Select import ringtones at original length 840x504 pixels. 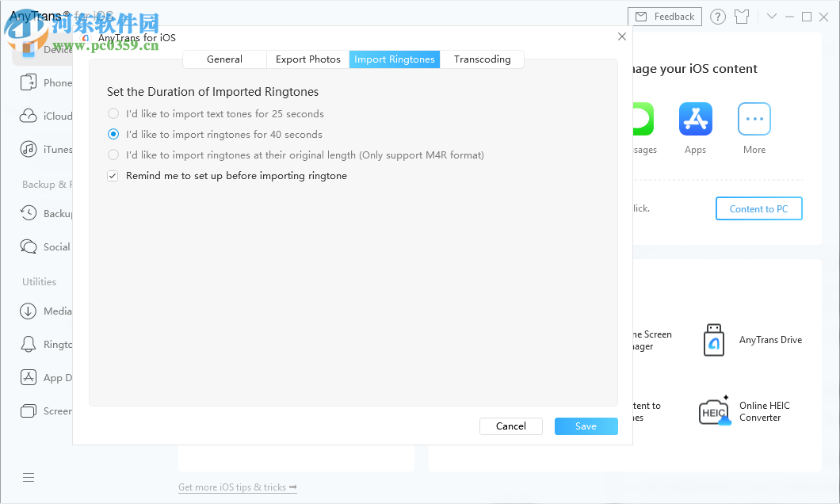point(113,155)
